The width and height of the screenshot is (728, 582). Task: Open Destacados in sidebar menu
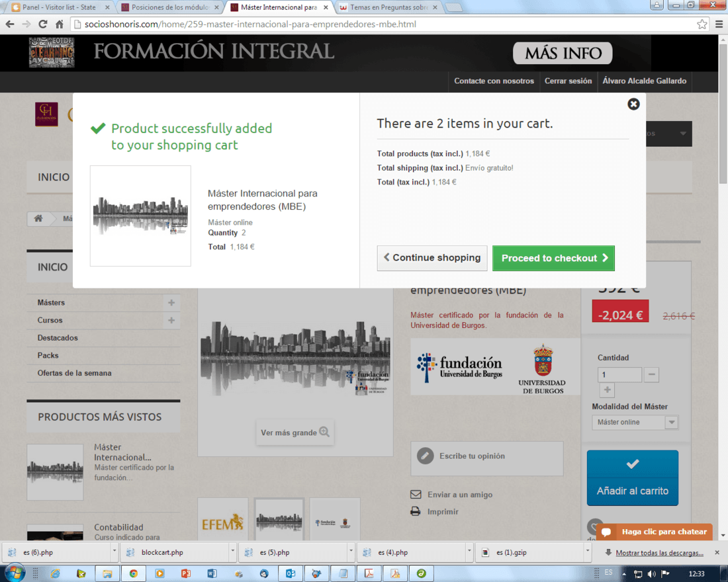click(58, 338)
